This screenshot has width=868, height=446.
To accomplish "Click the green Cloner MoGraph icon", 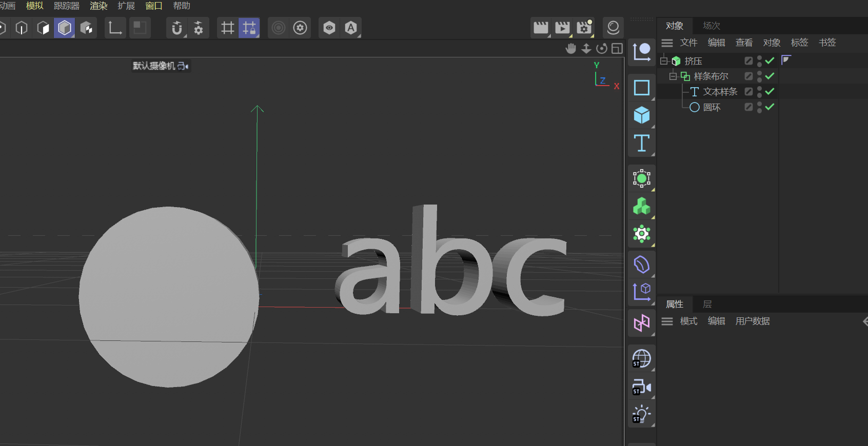I will pos(641,207).
